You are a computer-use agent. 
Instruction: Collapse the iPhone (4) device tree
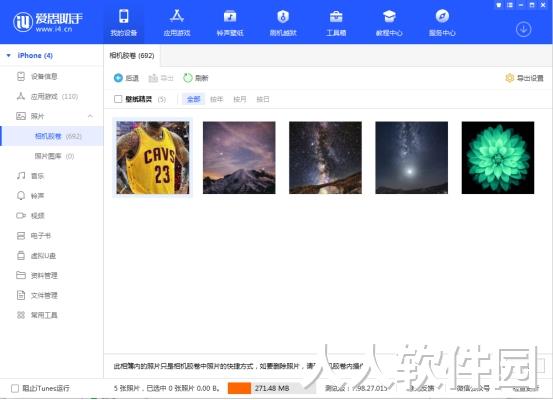pos(8,55)
